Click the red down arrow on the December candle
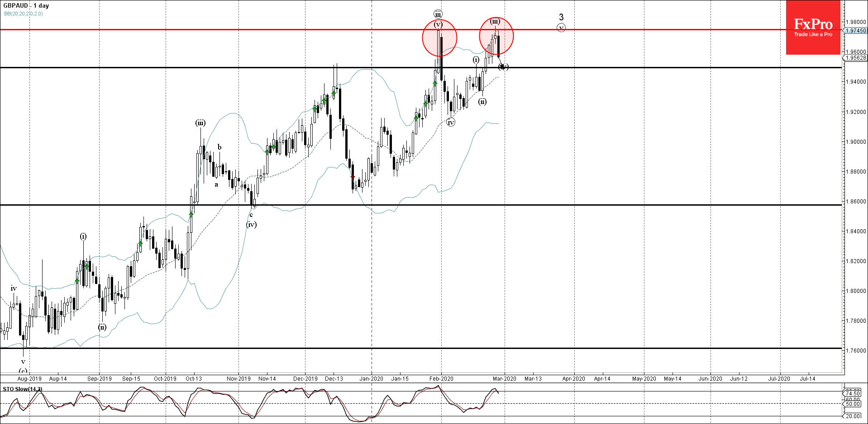Viewport: 868px width, 424px height. (353, 177)
